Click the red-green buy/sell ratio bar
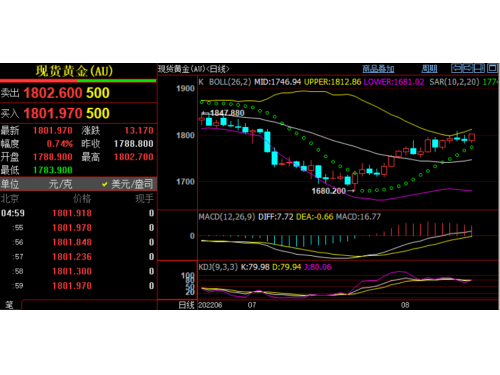The height and width of the screenshot is (375, 500). point(78,81)
